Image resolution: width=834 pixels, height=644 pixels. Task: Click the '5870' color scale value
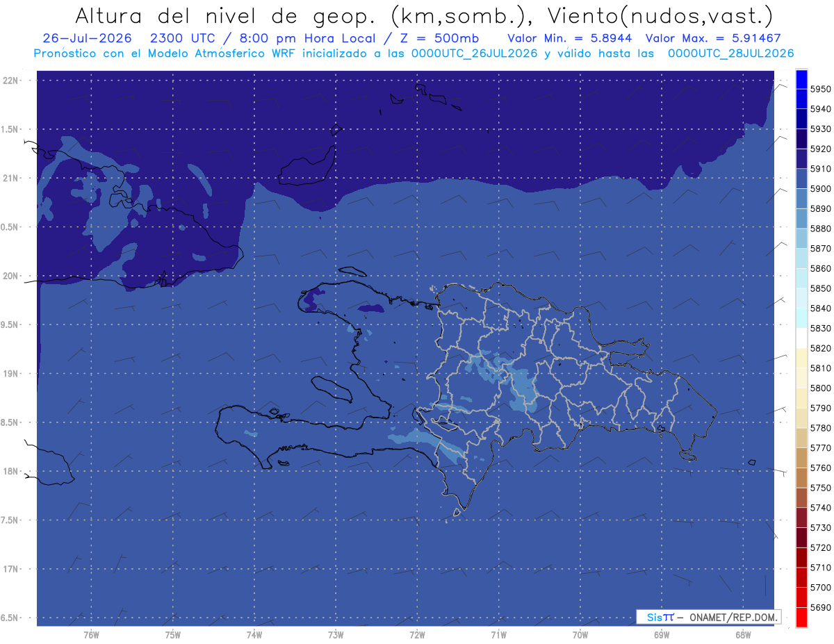[821, 249]
